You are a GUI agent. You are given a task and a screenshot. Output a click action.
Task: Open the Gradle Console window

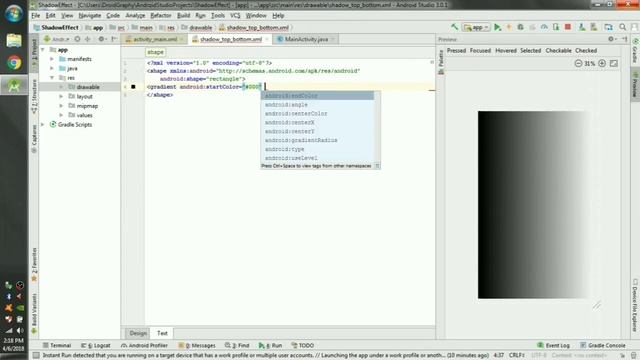tap(603, 345)
